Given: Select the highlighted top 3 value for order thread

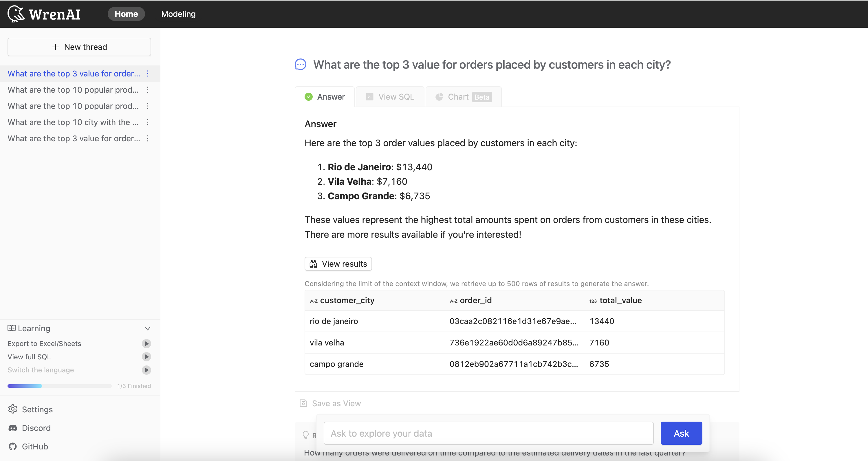Looking at the screenshot, I should pos(74,74).
